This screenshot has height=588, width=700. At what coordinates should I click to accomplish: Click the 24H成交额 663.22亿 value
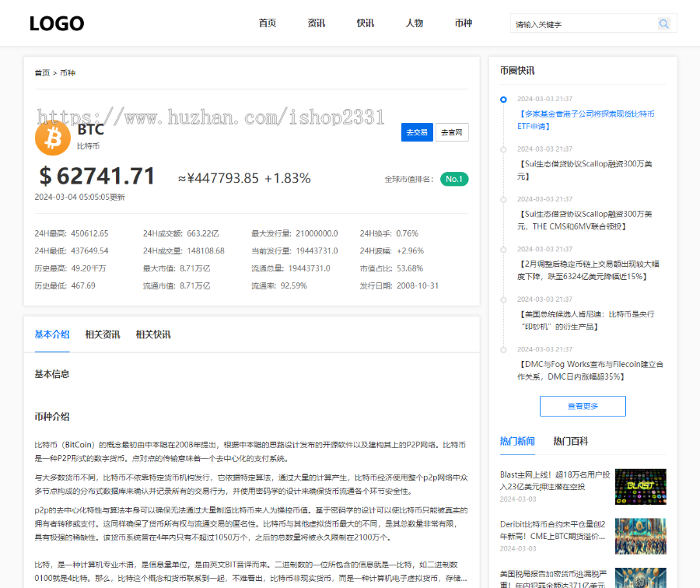tap(203, 233)
